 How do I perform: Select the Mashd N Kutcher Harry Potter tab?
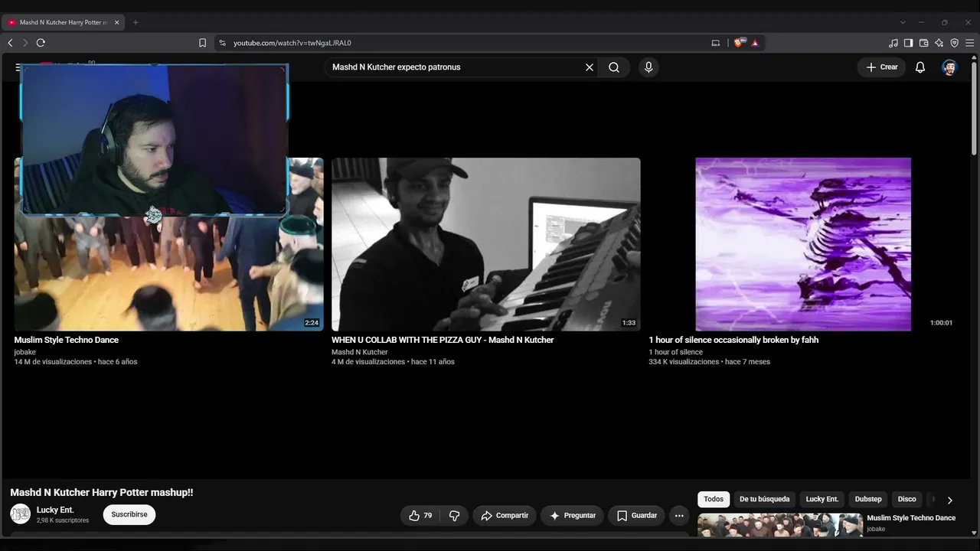coord(64,22)
